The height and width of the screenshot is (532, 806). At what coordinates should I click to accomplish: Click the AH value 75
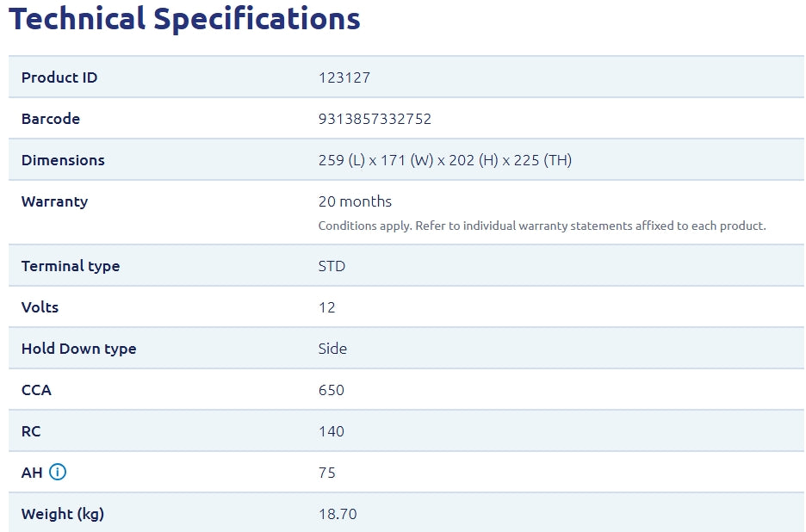(326, 473)
